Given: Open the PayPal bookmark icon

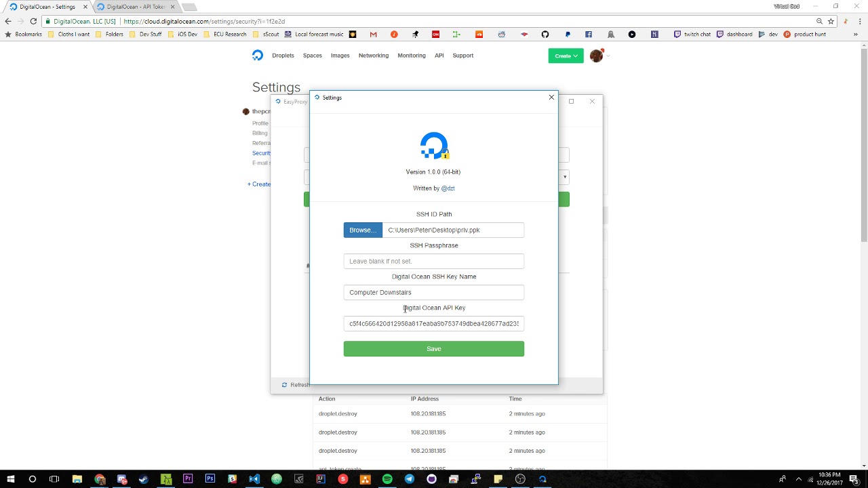Looking at the screenshot, I should [568, 34].
